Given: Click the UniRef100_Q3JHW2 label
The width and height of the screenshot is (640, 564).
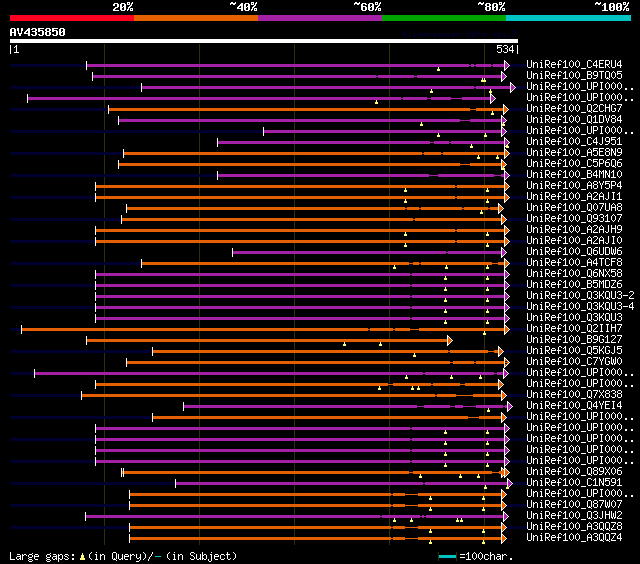Looking at the screenshot, I should tap(574, 516).
